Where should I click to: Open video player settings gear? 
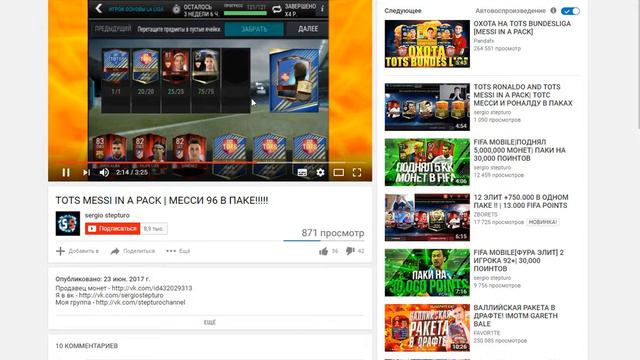pyautogui.click(x=320, y=173)
